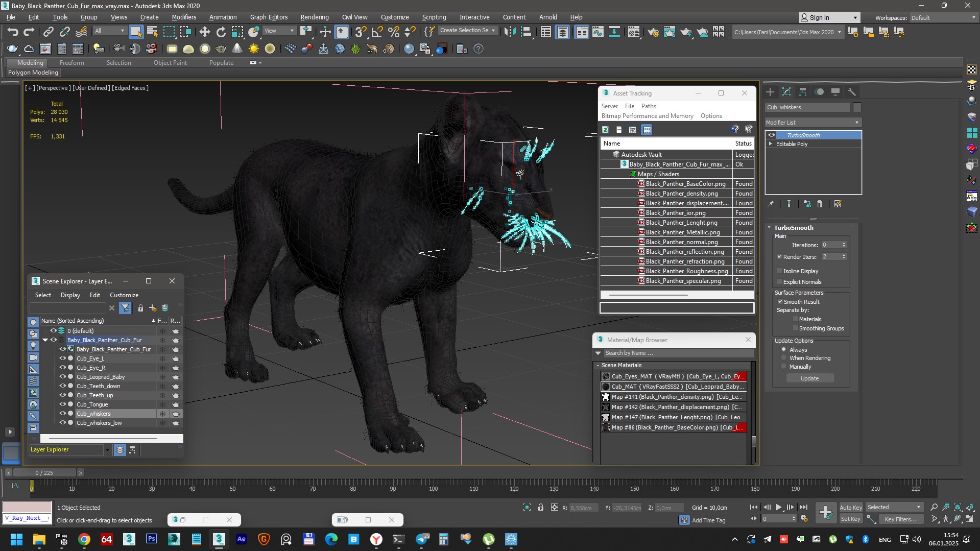Viewport: 980px width, 551px height.
Task: Hide Cub_Tongue layer via eye icon
Action: [63, 404]
